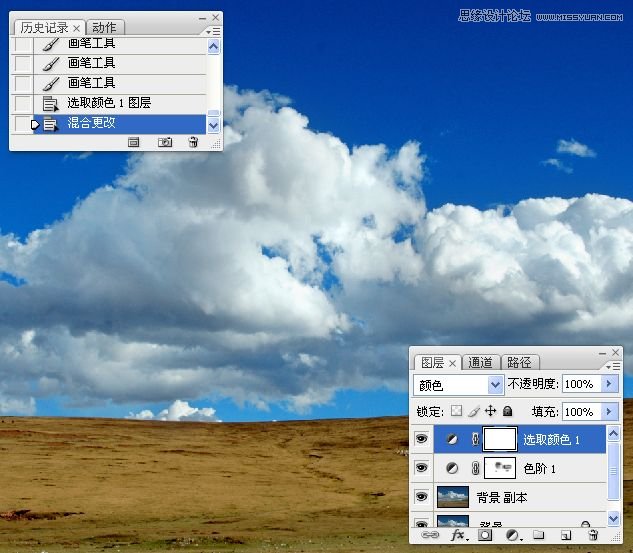Switch to 通道 tab
Viewport: 633px width, 553px height.
pos(480,362)
